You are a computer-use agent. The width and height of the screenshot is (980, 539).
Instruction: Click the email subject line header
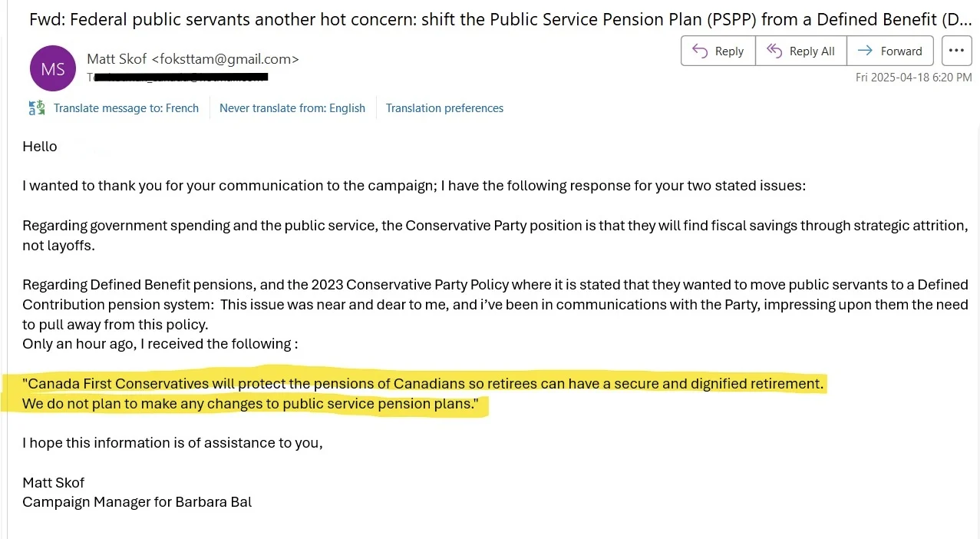pos(500,20)
